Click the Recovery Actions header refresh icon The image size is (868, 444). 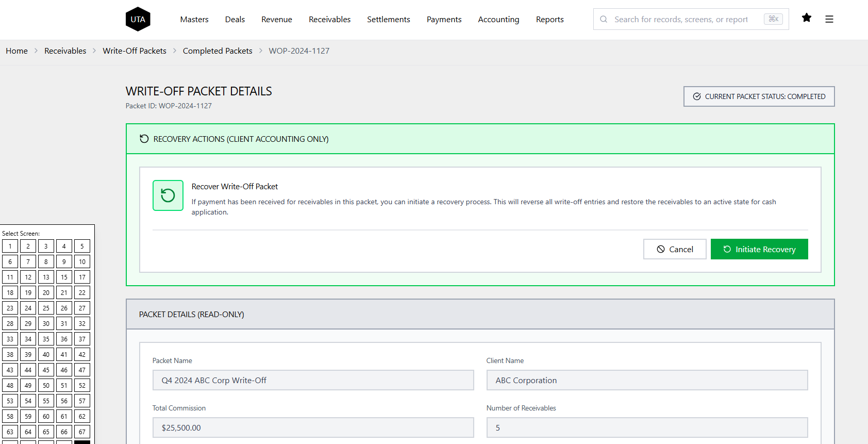click(144, 139)
